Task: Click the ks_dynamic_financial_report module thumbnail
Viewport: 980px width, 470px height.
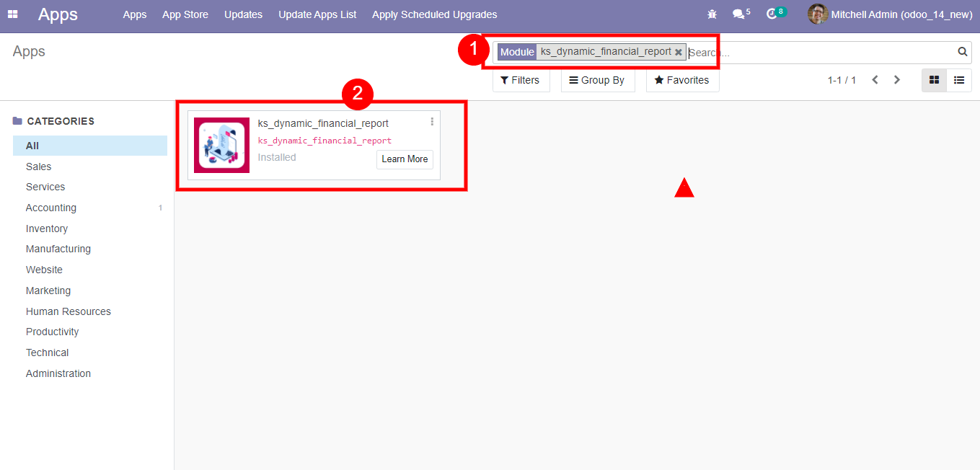Action: 221,145
